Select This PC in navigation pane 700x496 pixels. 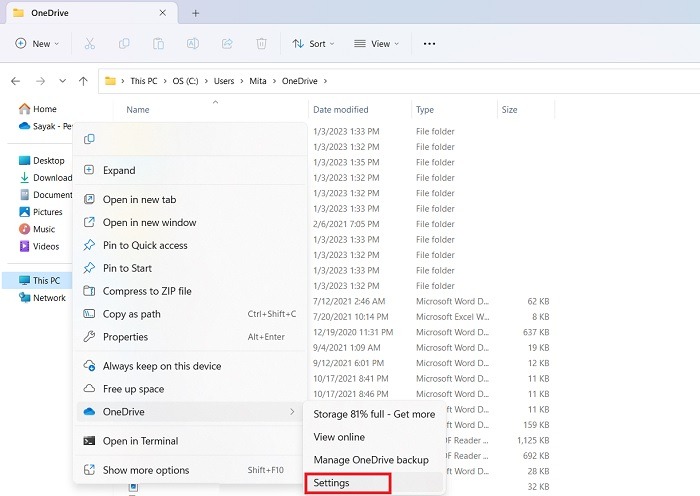[38, 280]
